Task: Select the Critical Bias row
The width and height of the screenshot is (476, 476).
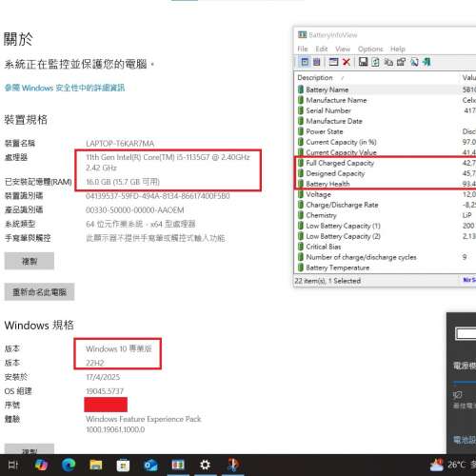Action: pyautogui.click(x=386, y=247)
